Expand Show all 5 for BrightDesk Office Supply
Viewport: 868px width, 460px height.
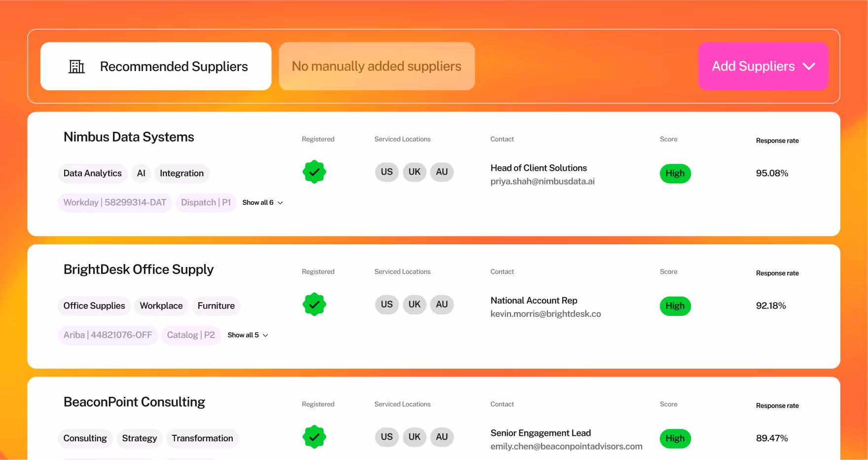(x=248, y=335)
